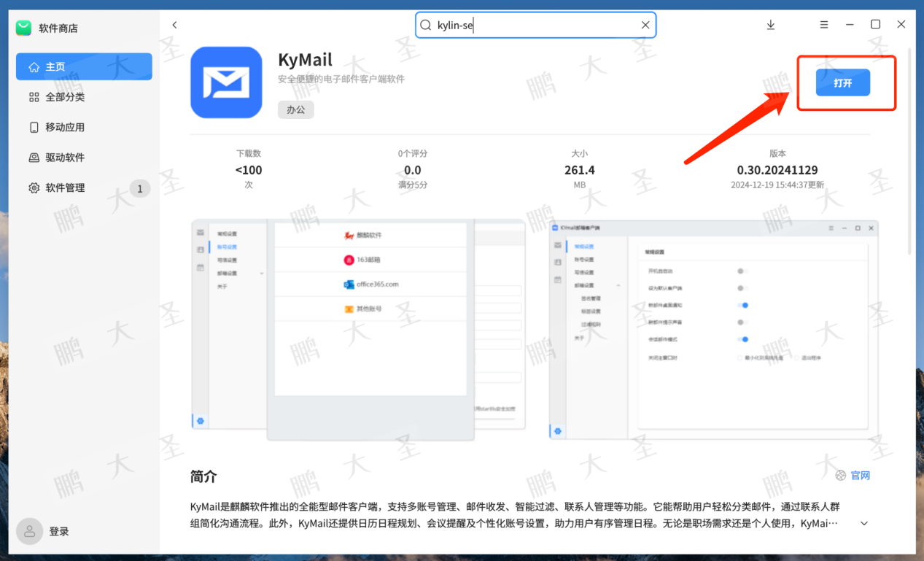Click the 软件商店 logo icon
The height and width of the screenshot is (561, 924).
(x=24, y=28)
